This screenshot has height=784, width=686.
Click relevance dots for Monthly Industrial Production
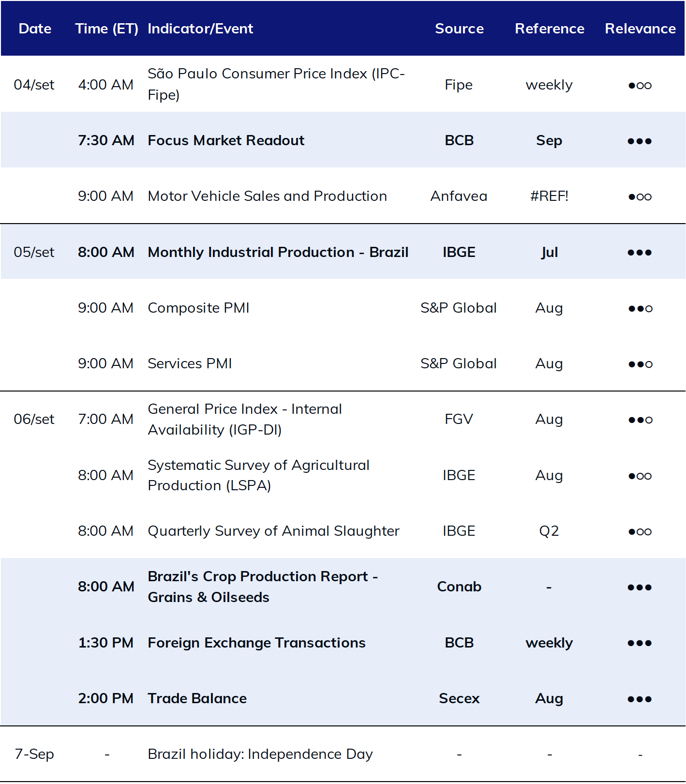click(x=640, y=252)
